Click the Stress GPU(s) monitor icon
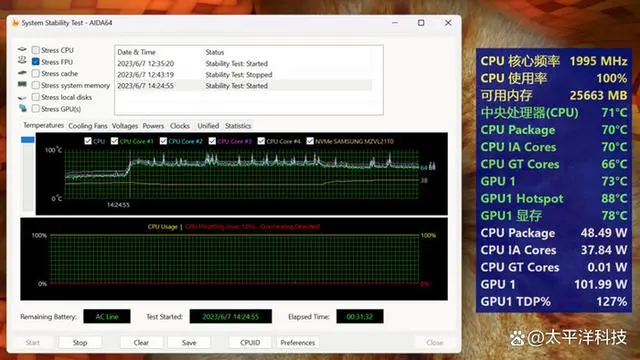640x360 pixels. pos(22,109)
